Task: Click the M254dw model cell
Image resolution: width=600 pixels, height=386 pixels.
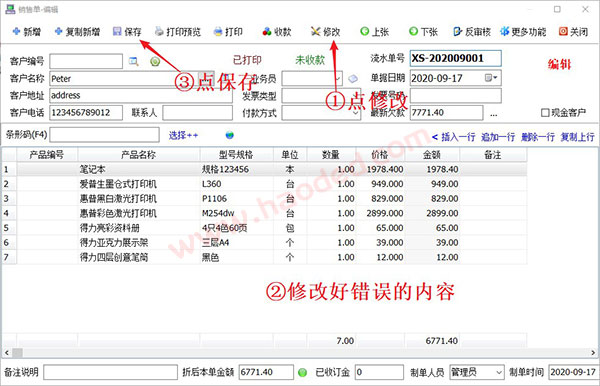Action: pyautogui.click(x=236, y=213)
